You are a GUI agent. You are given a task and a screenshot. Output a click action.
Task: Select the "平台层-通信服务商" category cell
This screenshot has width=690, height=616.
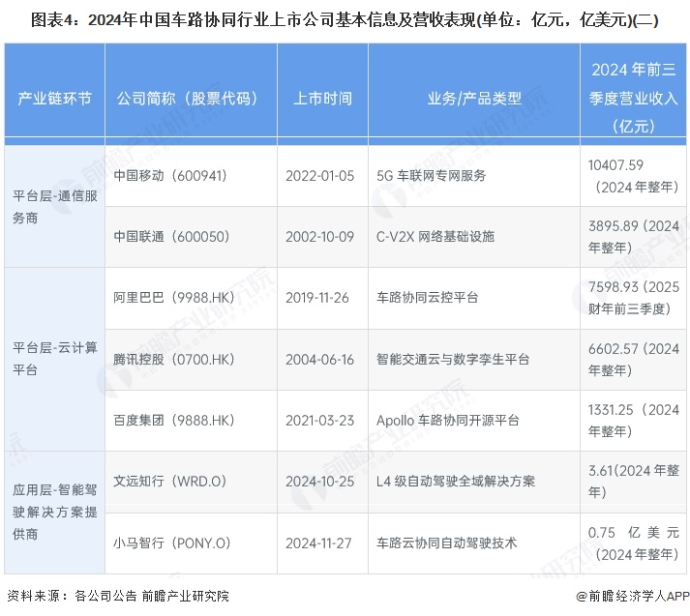[x=54, y=207]
